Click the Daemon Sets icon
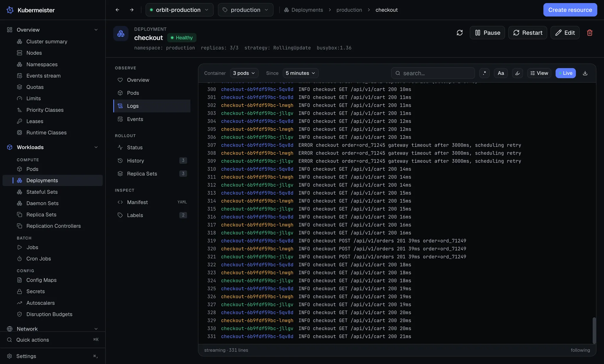 click(x=19, y=203)
